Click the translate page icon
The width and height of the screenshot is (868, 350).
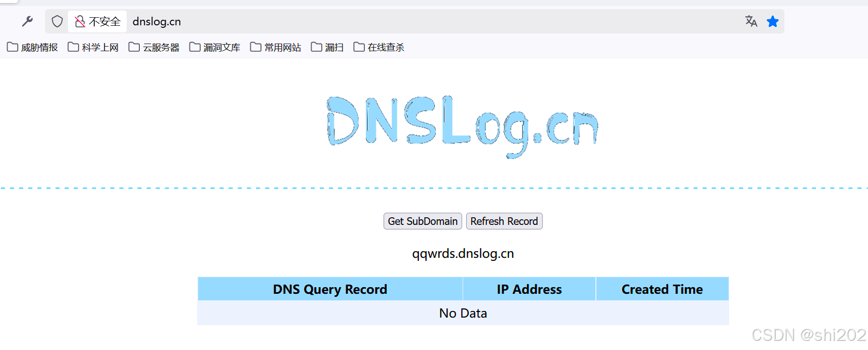click(x=751, y=21)
